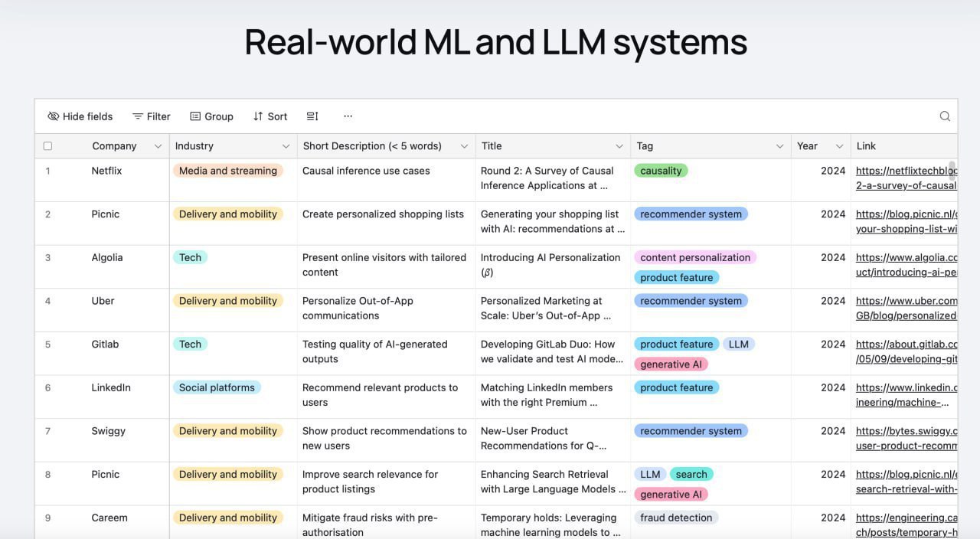Expand the Title column dropdown arrow
The height and width of the screenshot is (539, 980).
coord(619,146)
